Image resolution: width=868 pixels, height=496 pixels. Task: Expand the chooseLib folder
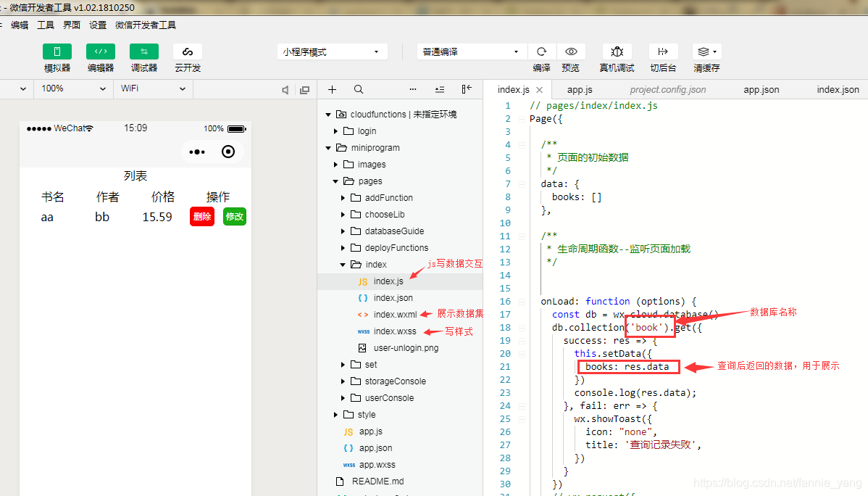(343, 215)
